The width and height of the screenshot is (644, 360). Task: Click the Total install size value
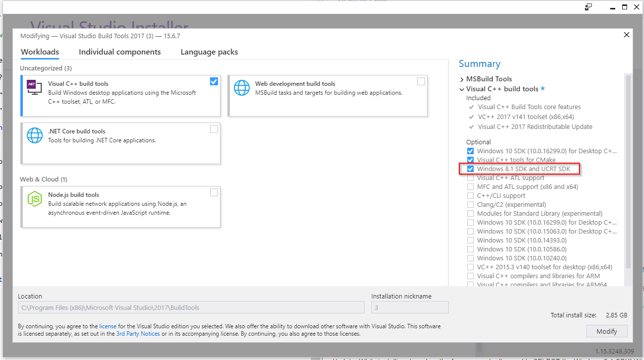pos(616,315)
